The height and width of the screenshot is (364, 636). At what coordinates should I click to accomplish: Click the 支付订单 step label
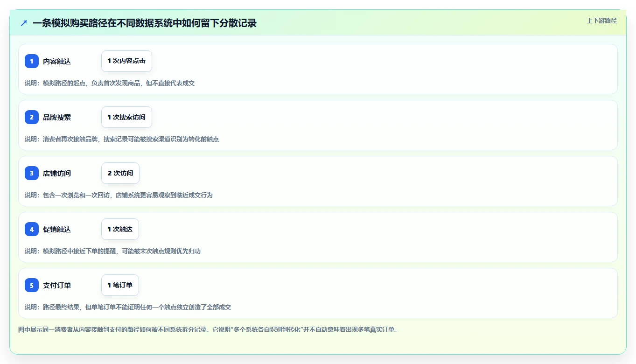[57, 285]
